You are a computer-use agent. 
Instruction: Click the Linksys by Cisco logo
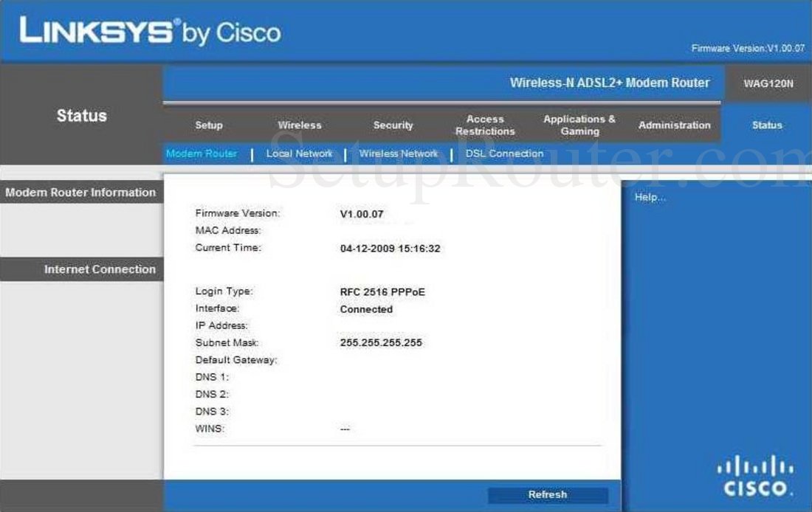click(148, 31)
